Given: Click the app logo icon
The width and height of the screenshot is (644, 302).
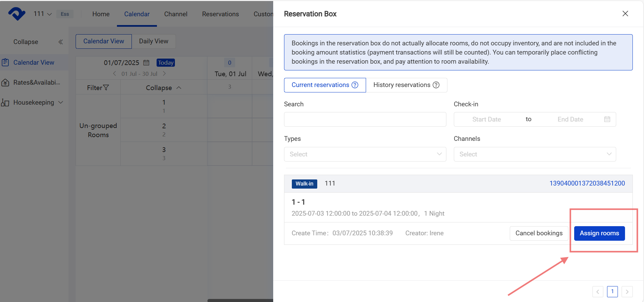Looking at the screenshot, I should tap(17, 14).
